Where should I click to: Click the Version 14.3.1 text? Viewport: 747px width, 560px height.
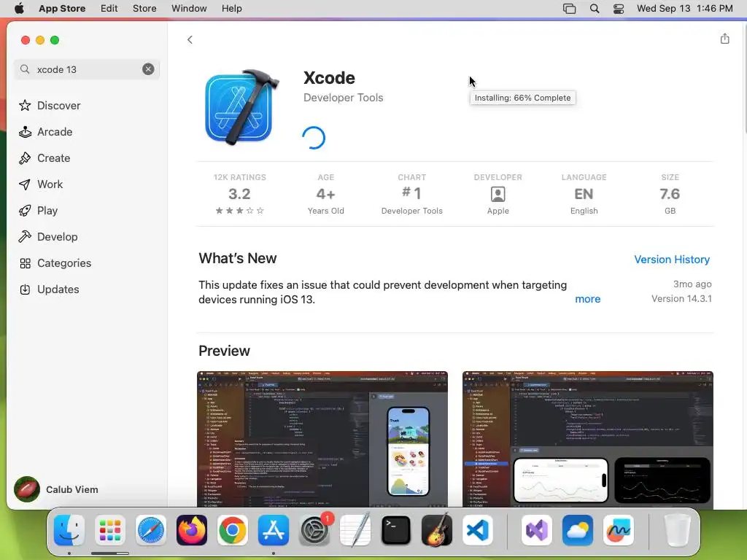pyautogui.click(x=681, y=298)
